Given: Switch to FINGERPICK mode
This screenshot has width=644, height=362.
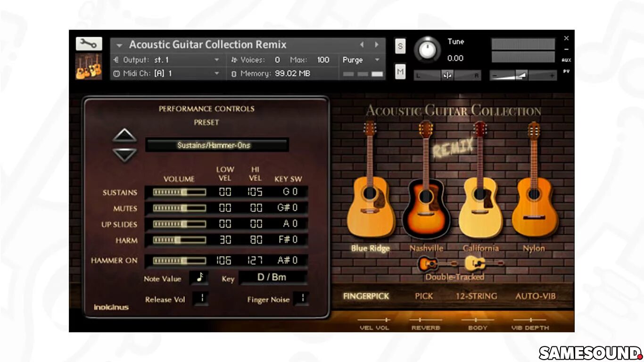Looking at the screenshot, I should point(366,296).
